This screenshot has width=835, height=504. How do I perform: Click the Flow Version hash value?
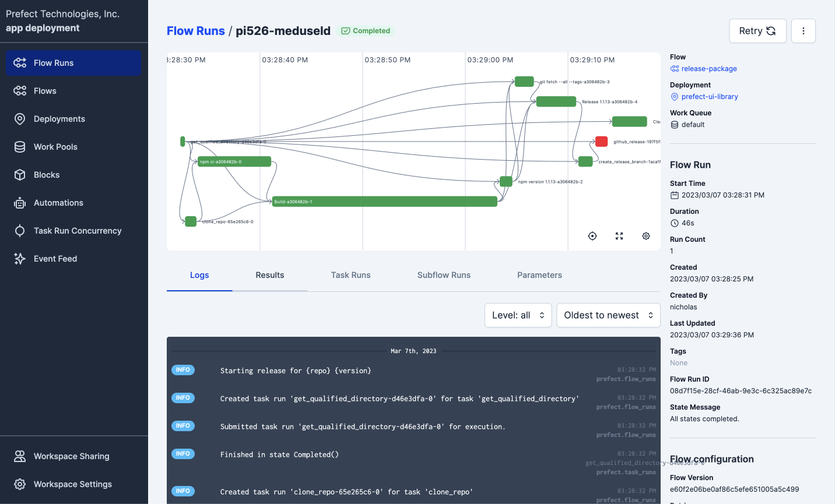pyautogui.click(x=734, y=489)
